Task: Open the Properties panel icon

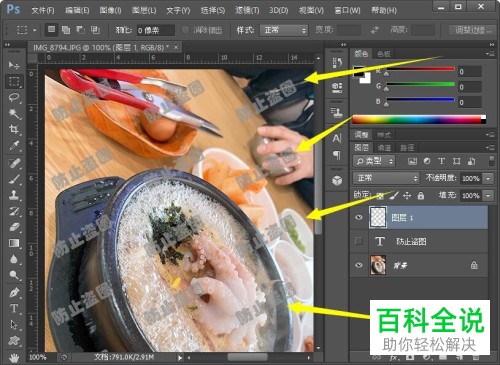Action: pyautogui.click(x=337, y=87)
